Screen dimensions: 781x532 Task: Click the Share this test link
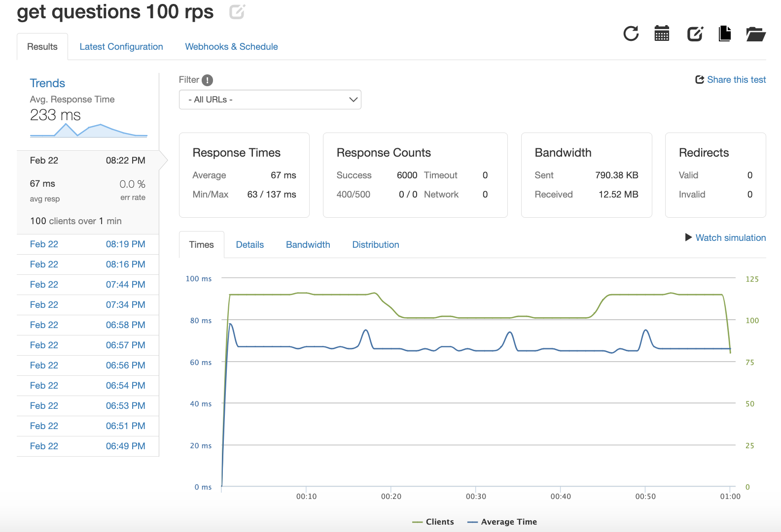[731, 80]
